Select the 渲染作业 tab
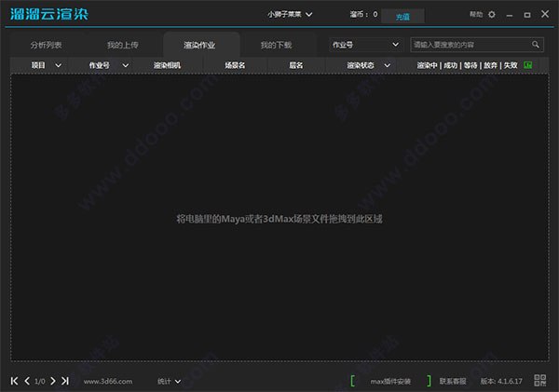The image size is (559, 392). coord(199,45)
